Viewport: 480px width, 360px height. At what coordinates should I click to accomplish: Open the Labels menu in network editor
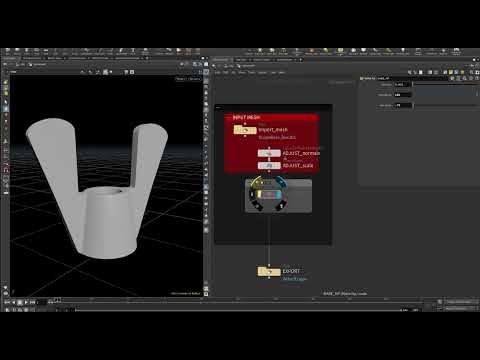click(273, 72)
